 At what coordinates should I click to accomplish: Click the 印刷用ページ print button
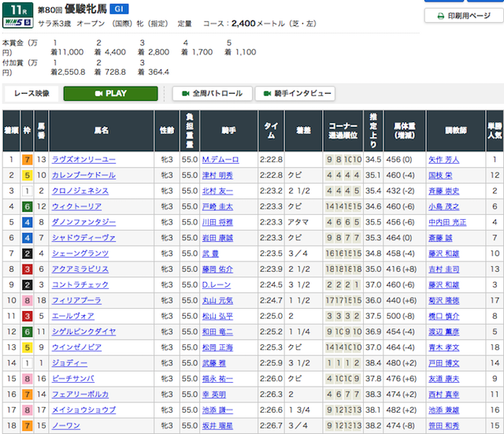pyautogui.click(x=464, y=16)
